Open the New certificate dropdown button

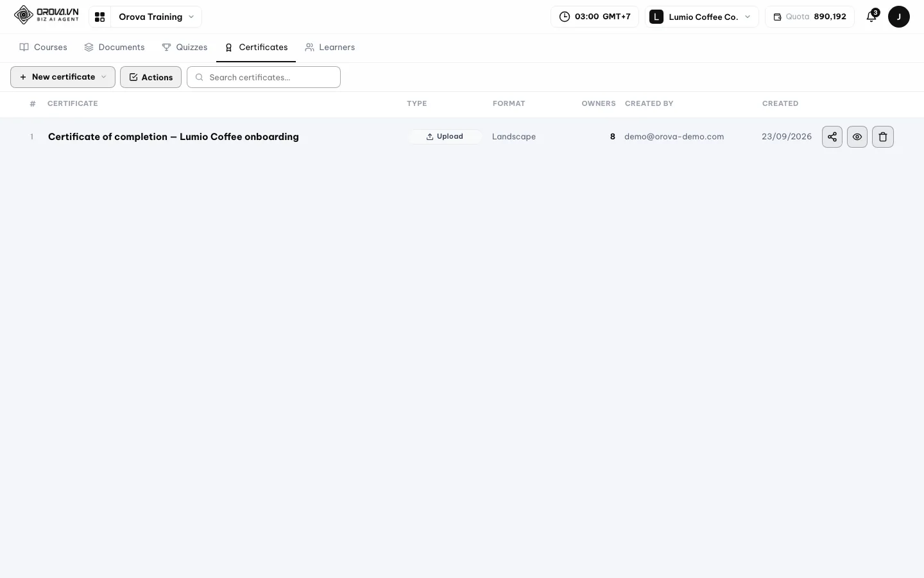[63, 77]
